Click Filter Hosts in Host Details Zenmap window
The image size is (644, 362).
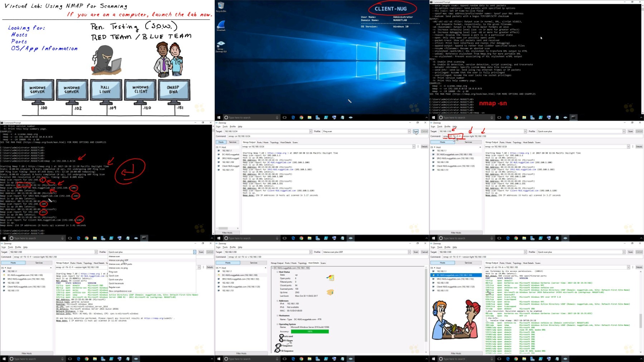[241, 353]
